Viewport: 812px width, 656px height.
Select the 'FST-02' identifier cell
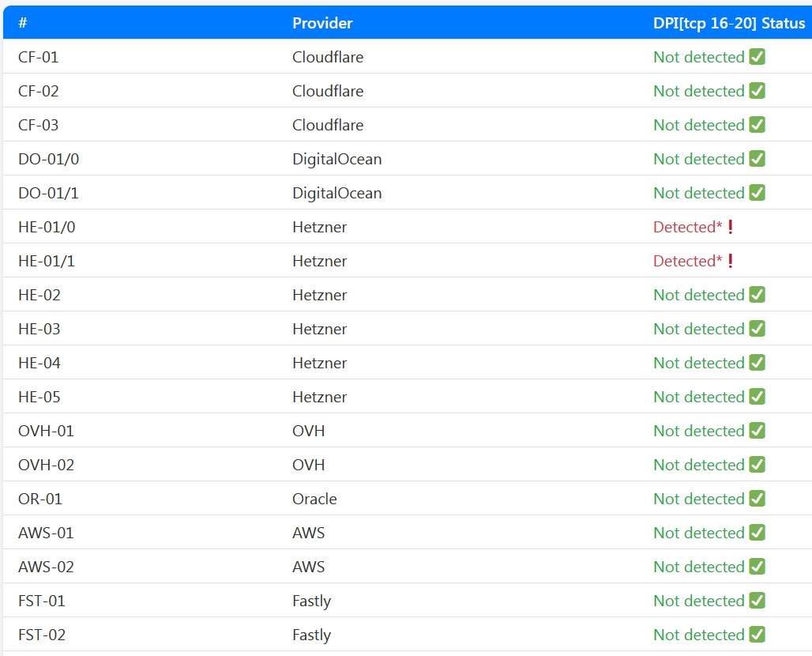pyautogui.click(x=42, y=635)
